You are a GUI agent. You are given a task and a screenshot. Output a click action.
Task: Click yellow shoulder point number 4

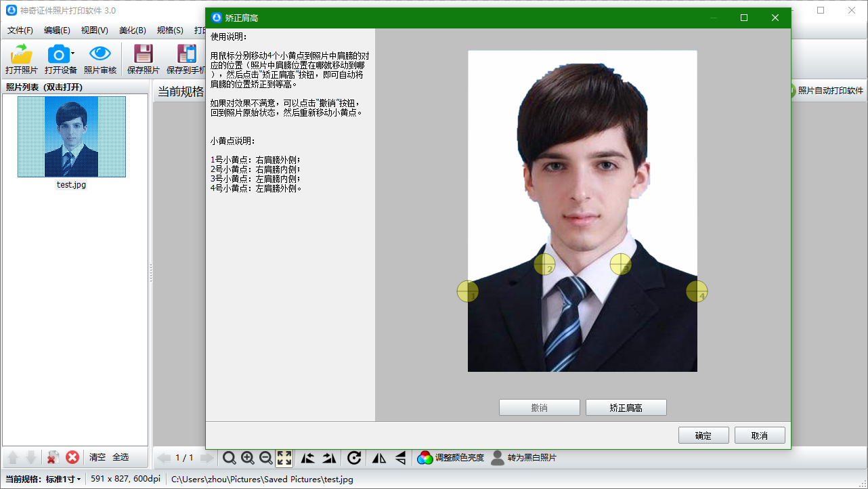coord(697,291)
